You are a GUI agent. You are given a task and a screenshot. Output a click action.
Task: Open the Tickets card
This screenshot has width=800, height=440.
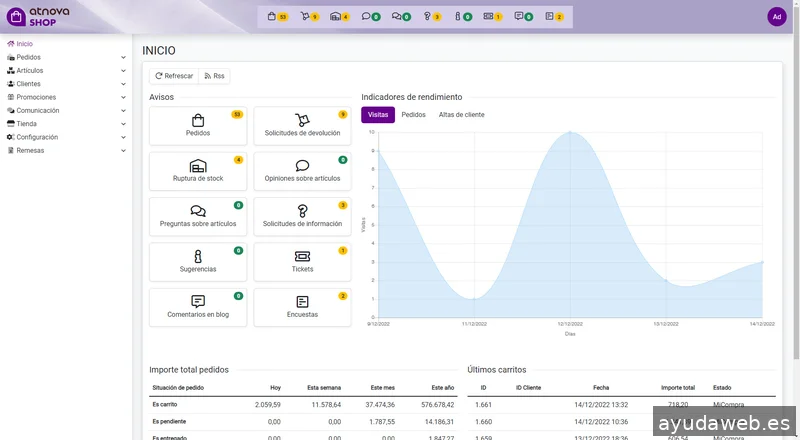coord(302,262)
